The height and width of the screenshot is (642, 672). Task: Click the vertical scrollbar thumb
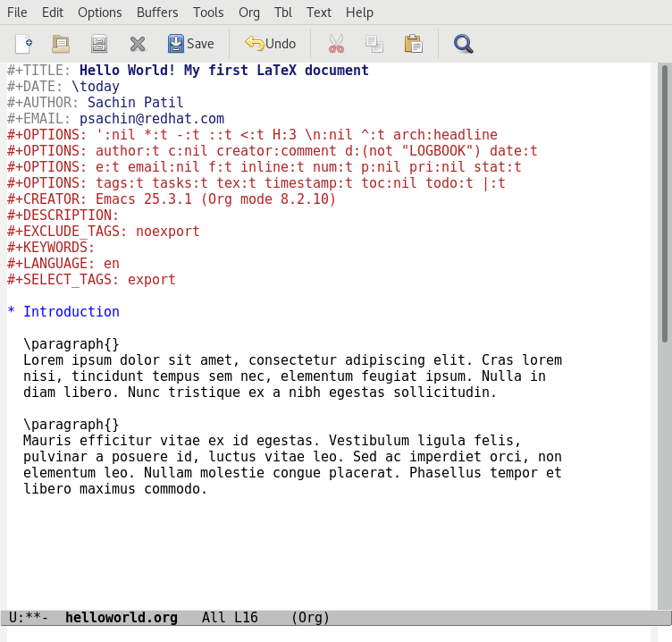click(x=664, y=203)
